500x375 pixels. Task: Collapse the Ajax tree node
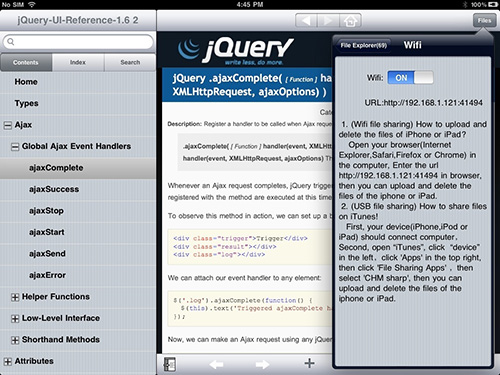coord(7,125)
